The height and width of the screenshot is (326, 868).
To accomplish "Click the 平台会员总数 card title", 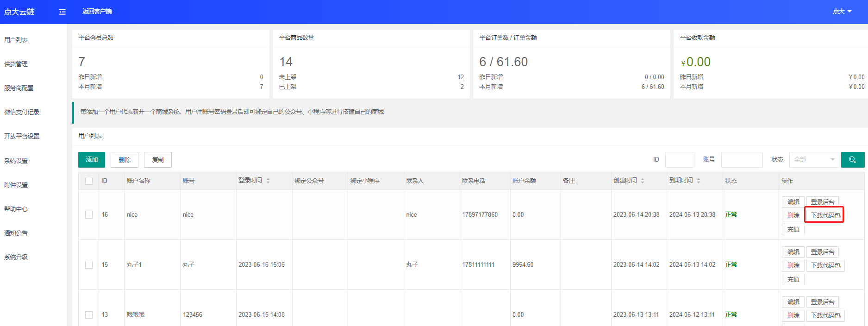I will click(x=96, y=38).
